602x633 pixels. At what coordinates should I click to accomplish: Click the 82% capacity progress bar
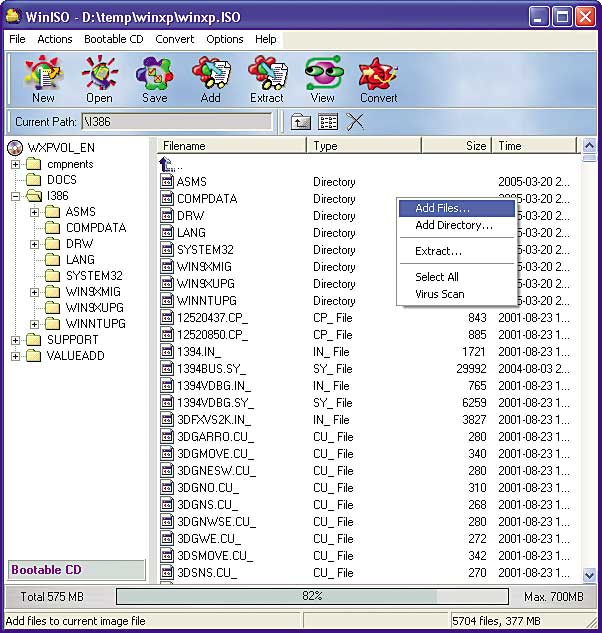(312, 596)
